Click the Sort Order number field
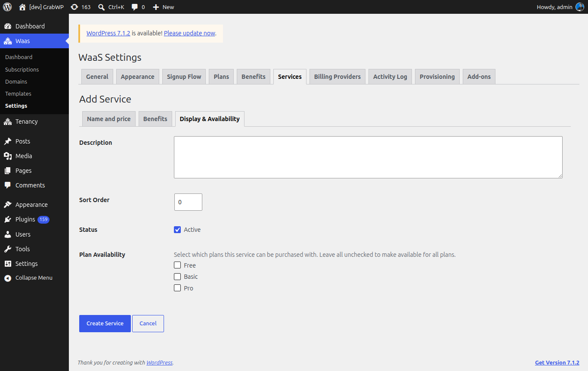Image resolution: width=588 pixels, height=371 pixels. click(x=188, y=202)
